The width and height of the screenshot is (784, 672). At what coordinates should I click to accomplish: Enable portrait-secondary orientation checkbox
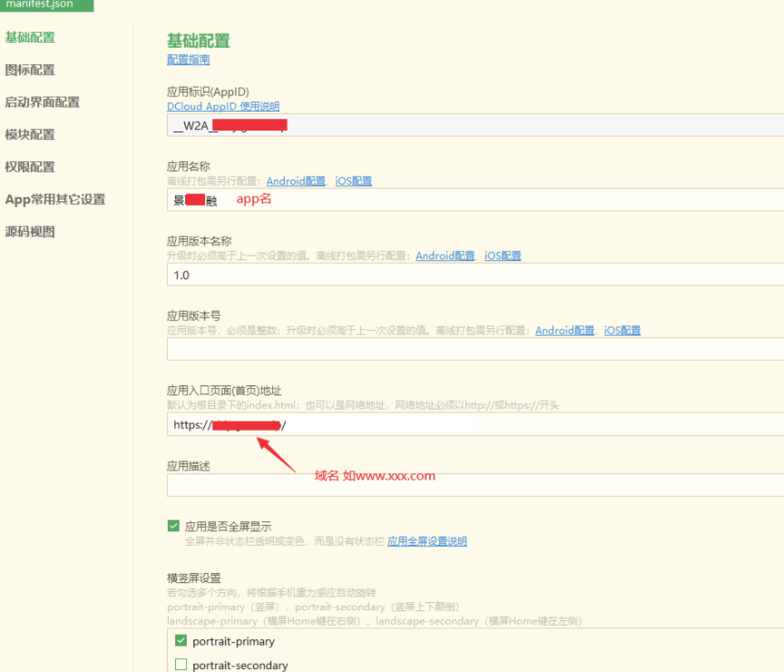pos(181,665)
